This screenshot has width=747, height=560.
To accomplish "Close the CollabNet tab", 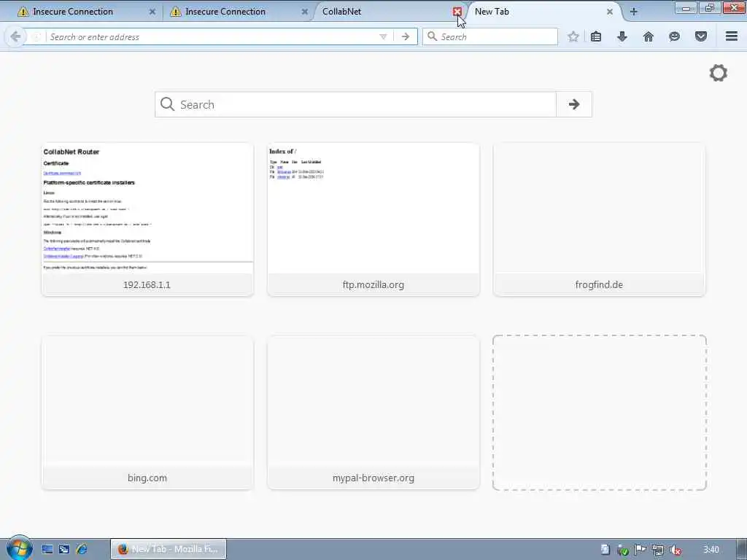I will pos(457,12).
